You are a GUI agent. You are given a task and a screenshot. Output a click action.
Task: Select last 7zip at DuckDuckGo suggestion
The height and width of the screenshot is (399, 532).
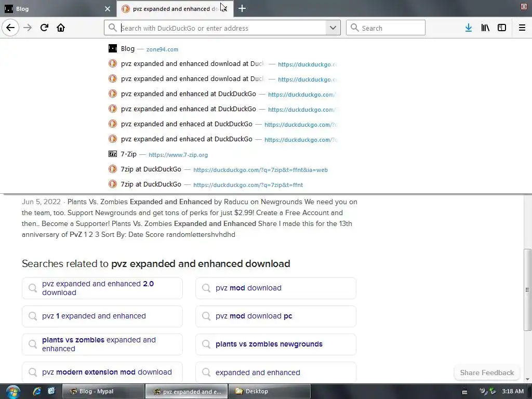coord(222,184)
